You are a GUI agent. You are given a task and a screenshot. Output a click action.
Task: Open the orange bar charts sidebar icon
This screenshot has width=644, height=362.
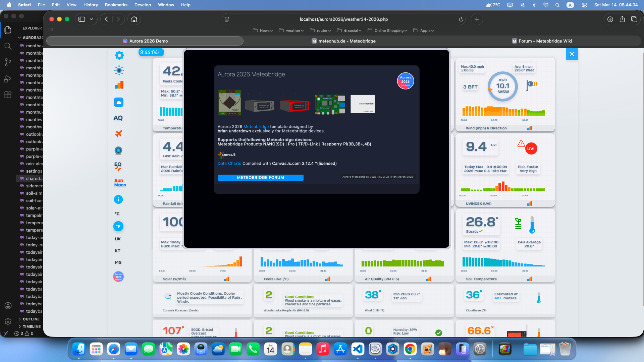[x=119, y=85]
